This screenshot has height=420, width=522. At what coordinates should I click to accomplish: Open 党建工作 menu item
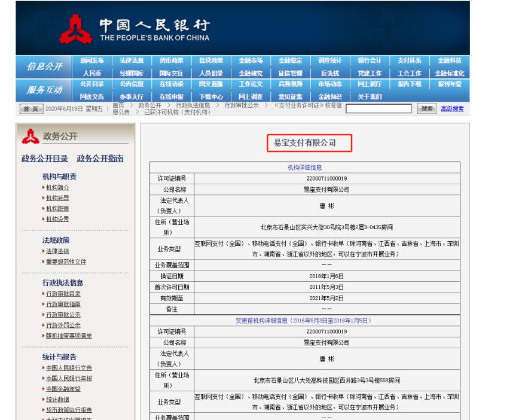click(370, 73)
